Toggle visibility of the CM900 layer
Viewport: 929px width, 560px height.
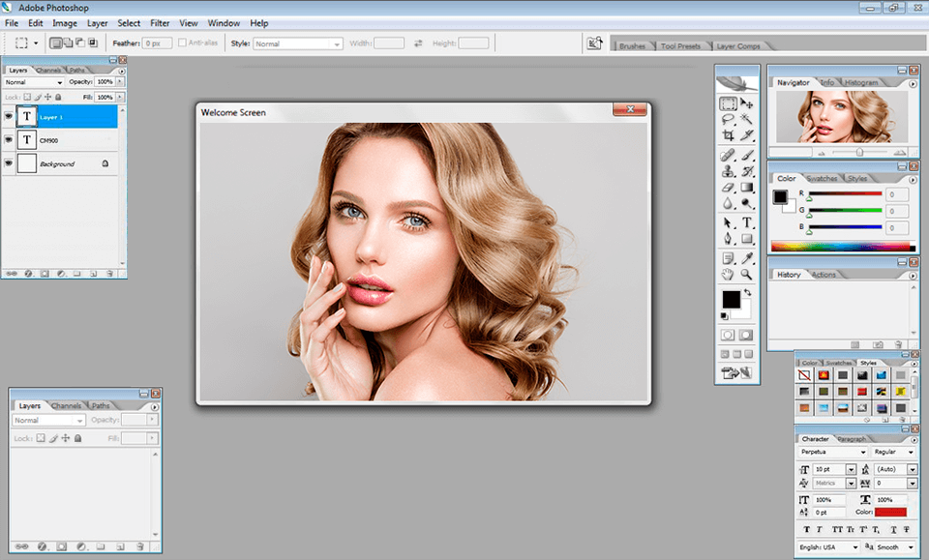click(x=9, y=140)
